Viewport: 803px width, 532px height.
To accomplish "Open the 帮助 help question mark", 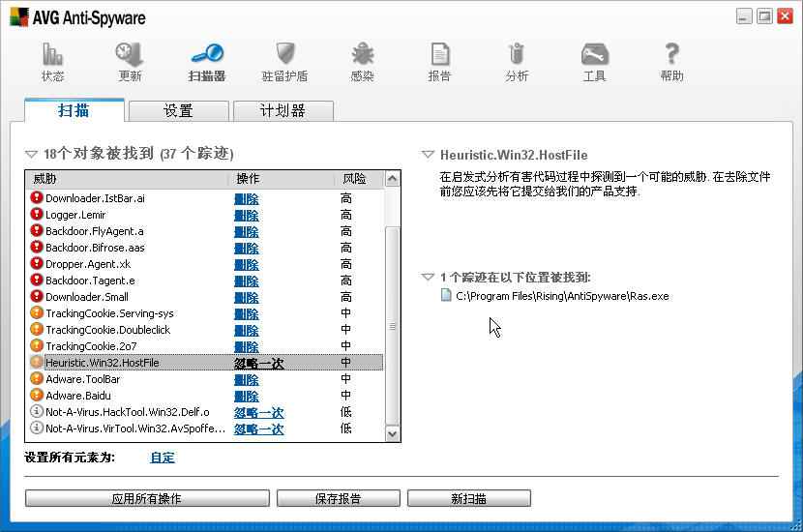I will [671, 54].
